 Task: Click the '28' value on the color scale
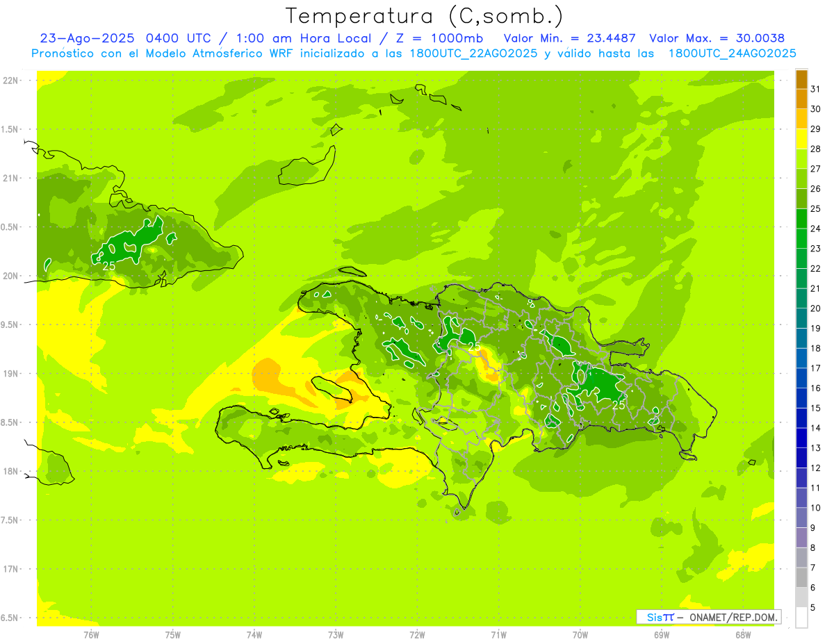[x=816, y=149]
